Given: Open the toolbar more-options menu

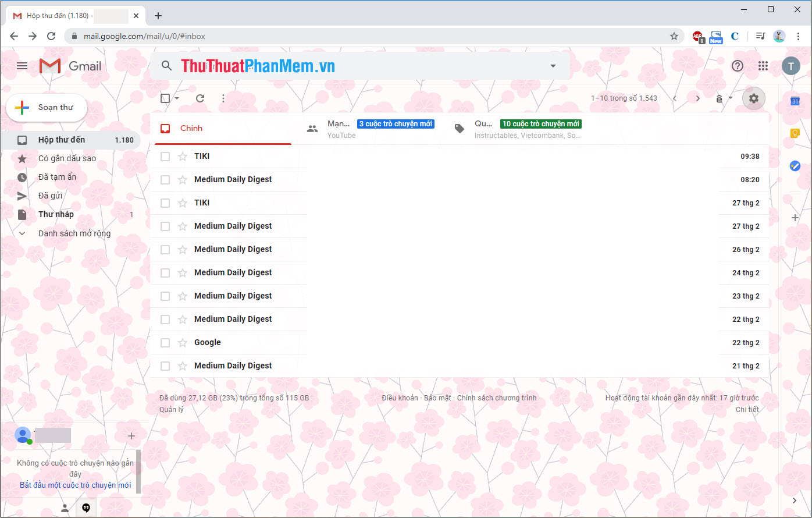Looking at the screenshot, I should pos(223,98).
